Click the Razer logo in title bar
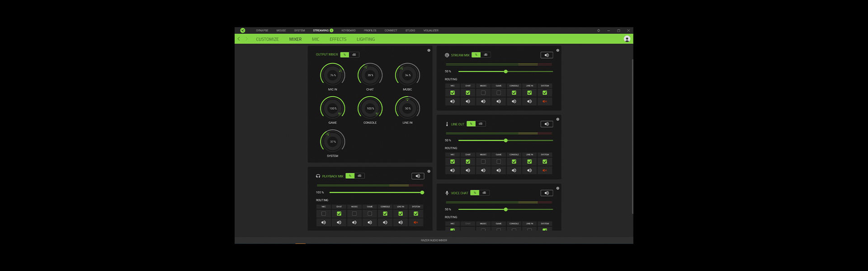 [243, 30]
